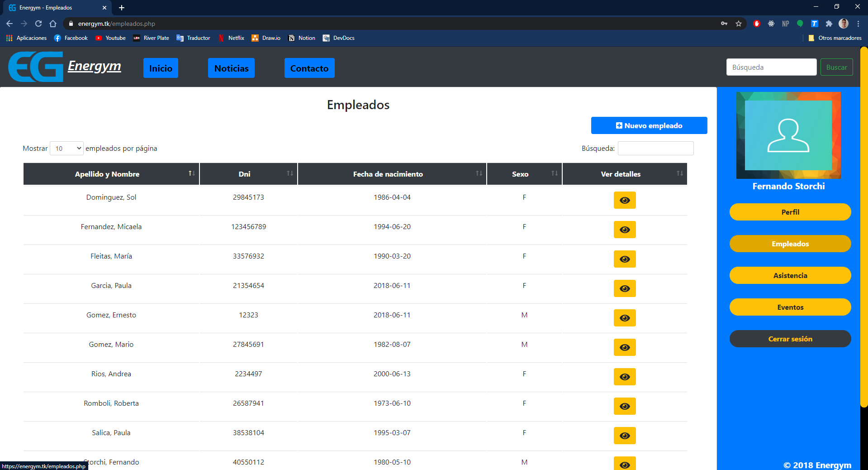
Task: Sort table by Sexo column
Action: coord(524,174)
